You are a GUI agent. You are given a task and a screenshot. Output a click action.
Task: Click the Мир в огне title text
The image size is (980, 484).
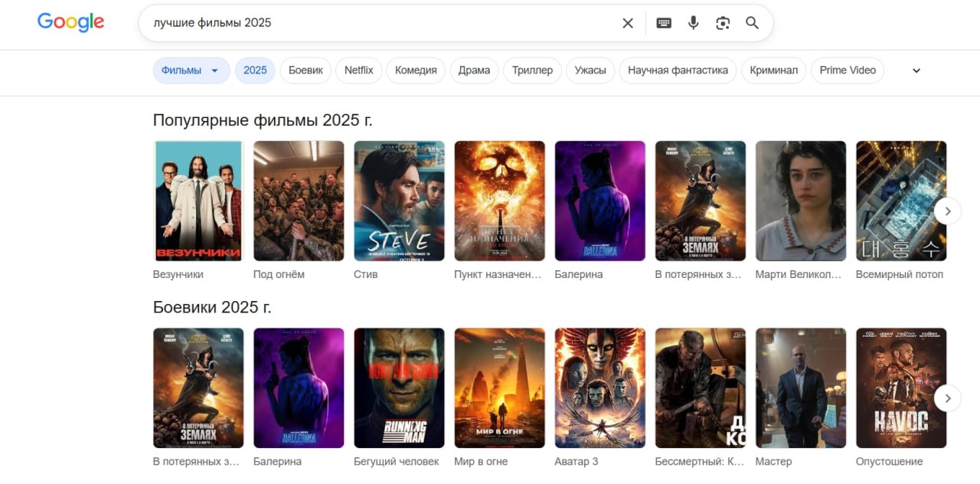click(481, 462)
